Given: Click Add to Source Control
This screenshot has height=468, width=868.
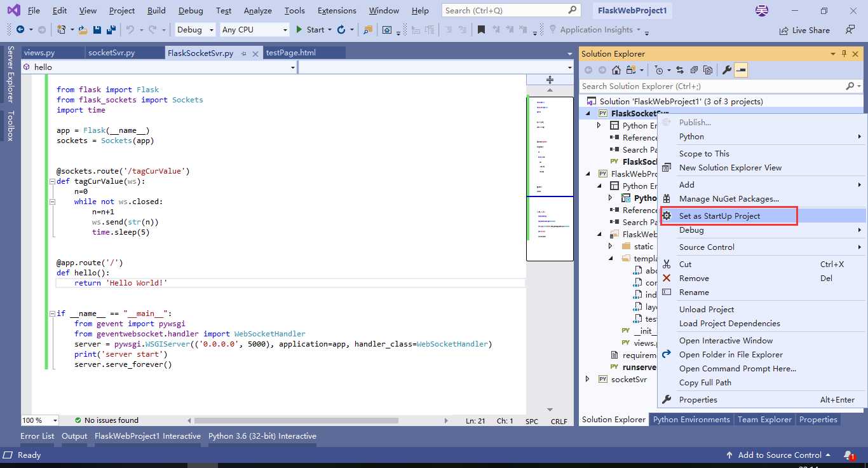Looking at the screenshot, I should (779, 455).
